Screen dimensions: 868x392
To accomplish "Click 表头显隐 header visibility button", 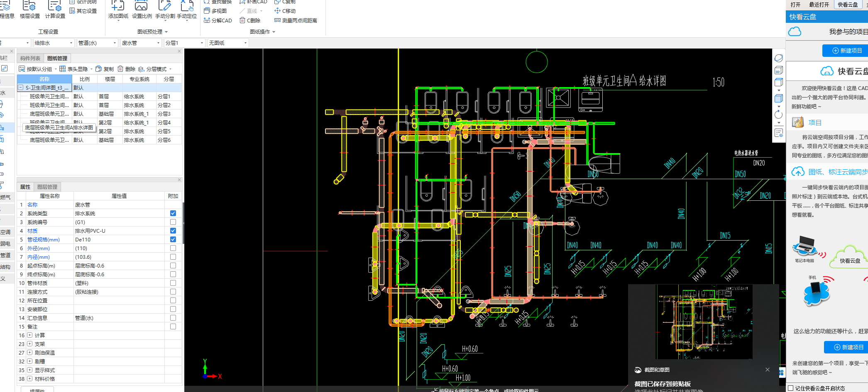I will pyautogui.click(x=73, y=69).
